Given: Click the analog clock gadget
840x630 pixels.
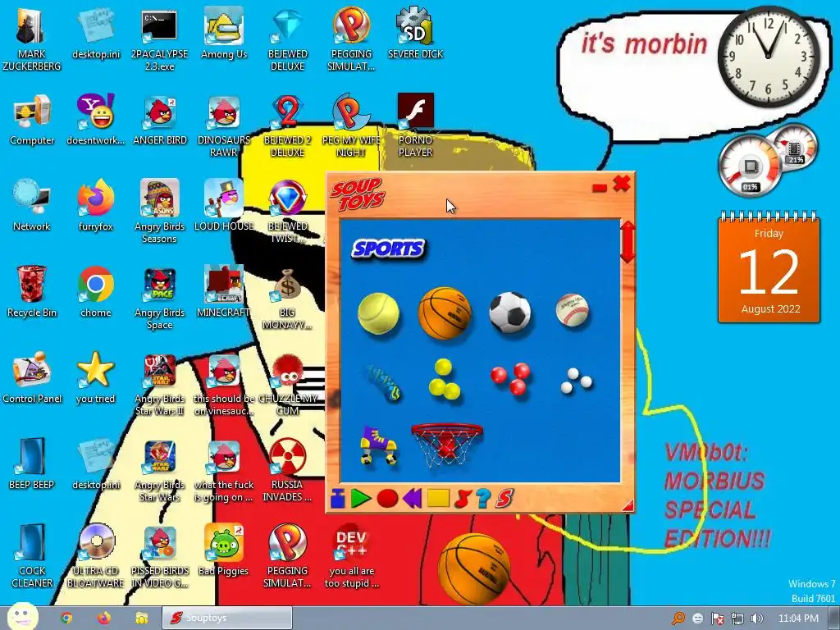Looking at the screenshot, I should [x=769, y=56].
